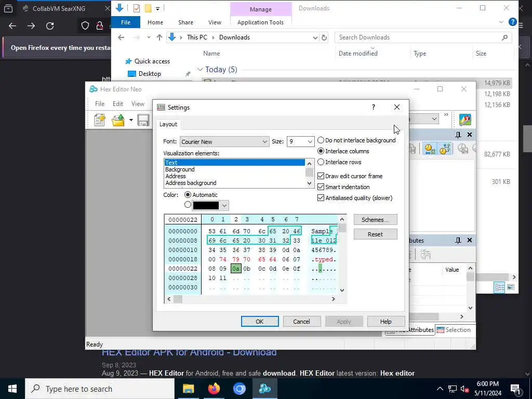Click the Schemes... button

[x=375, y=220]
